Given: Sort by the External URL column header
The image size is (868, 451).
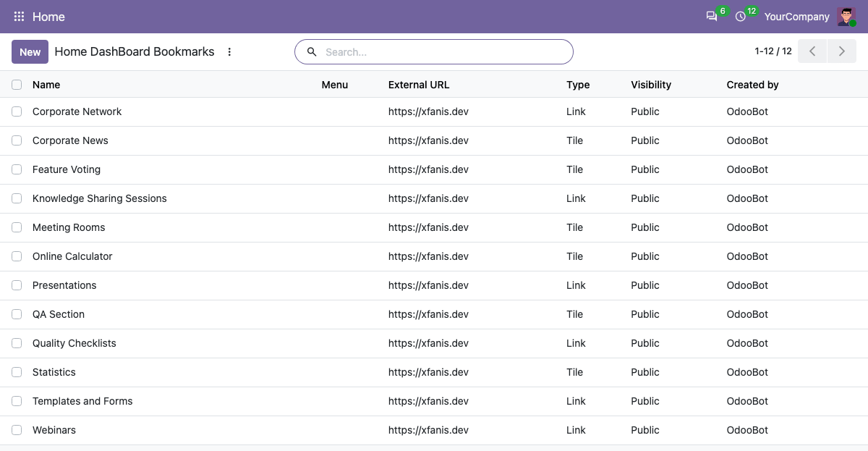Looking at the screenshot, I should (x=419, y=85).
